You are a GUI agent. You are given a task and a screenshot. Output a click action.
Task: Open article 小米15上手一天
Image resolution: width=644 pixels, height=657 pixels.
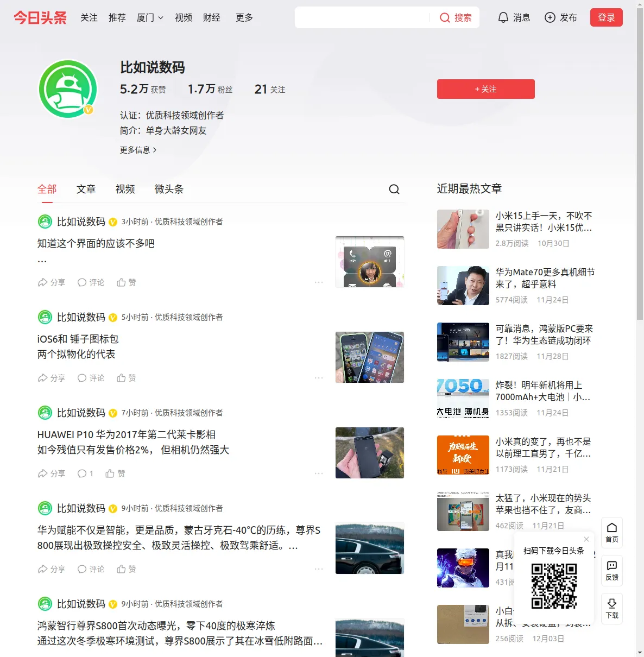pyautogui.click(x=544, y=222)
